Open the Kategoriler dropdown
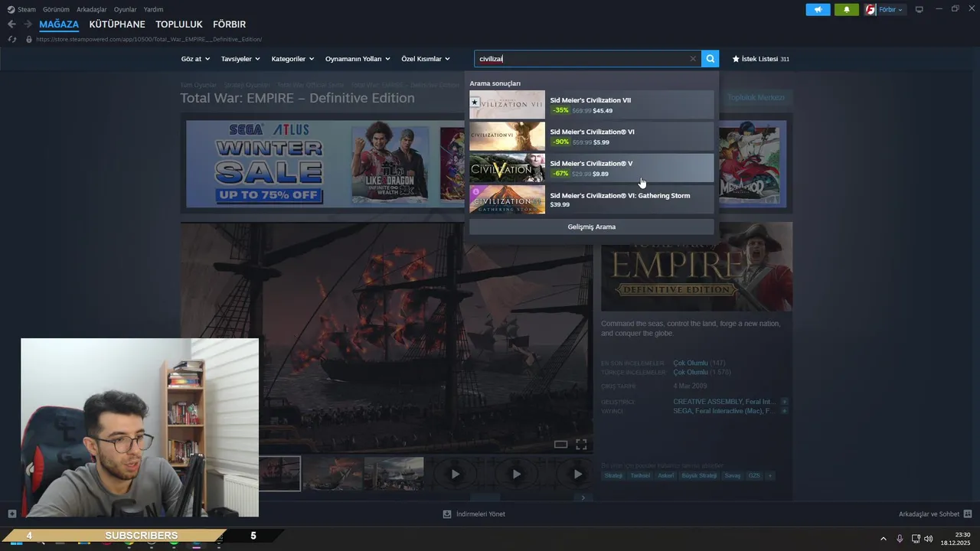 click(292, 59)
